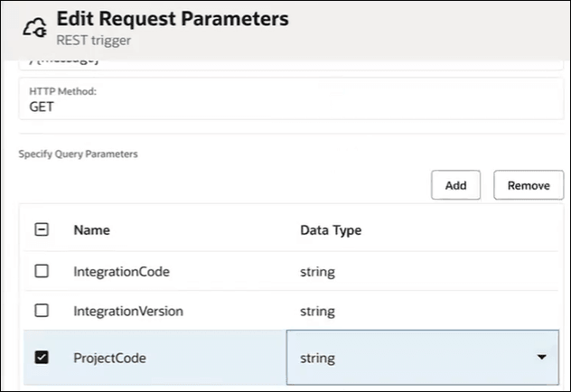Click the Remove parameter button
Image resolution: width=571 pixels, height=392 pixels.
[529, 185]
